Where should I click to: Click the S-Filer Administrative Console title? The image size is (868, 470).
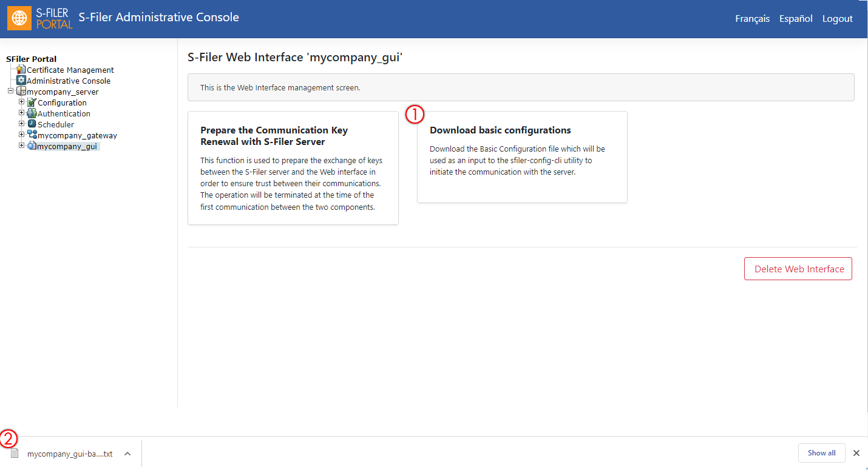point(159,18)
